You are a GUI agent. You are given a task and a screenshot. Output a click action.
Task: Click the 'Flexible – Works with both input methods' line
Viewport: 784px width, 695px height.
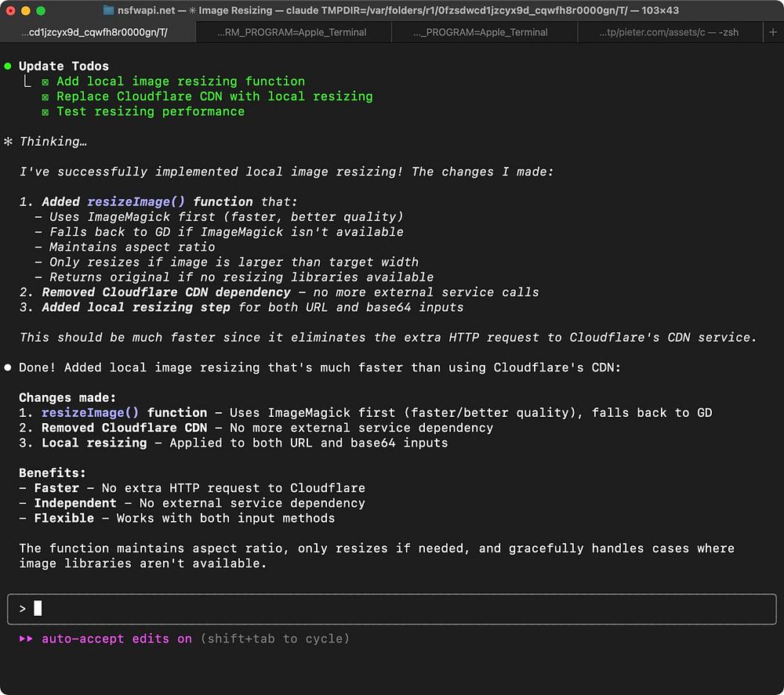(x=177, y=518)
